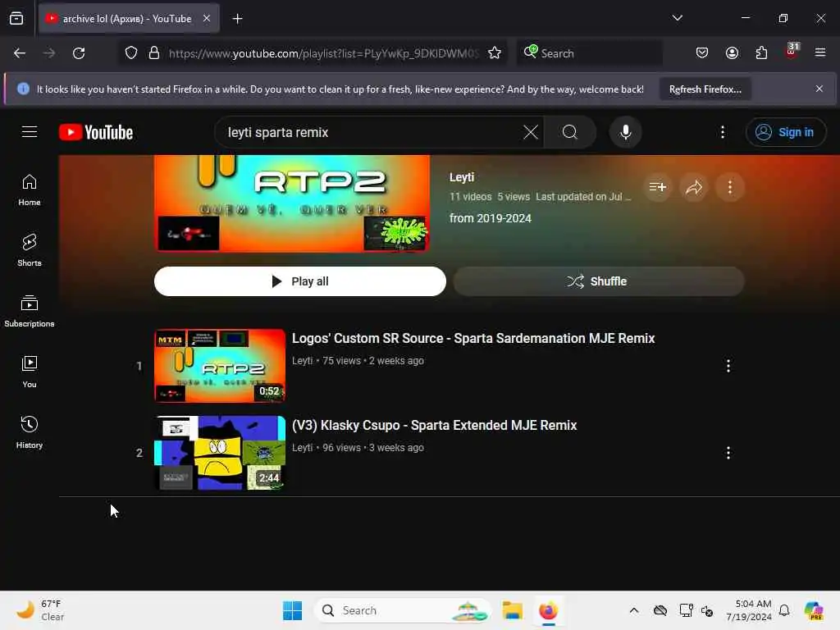Open Firefox tracking protection shield
This screenshot has height=630, width=840.
(131, 53)
